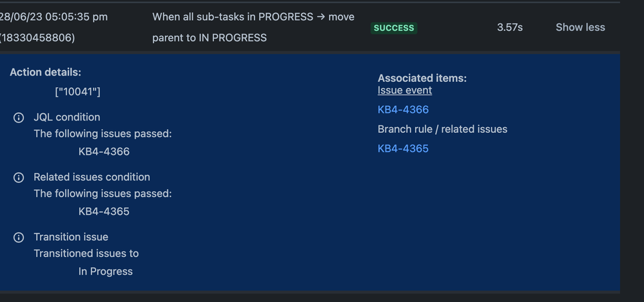The height and width of the screenshot is (302, 644).
Task: Click the 28/06/23 05:05:35 pm timestamp
Action: (x=54, y=17)
